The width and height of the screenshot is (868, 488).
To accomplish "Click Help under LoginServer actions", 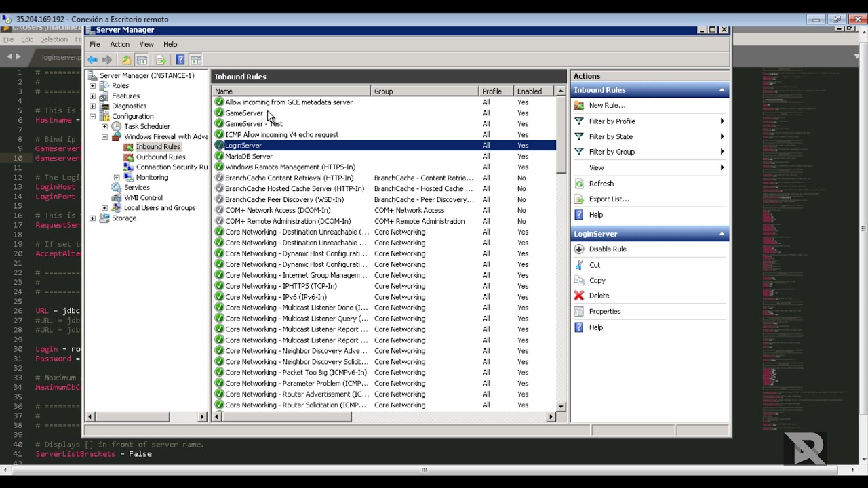I will (x=595, y=327).
